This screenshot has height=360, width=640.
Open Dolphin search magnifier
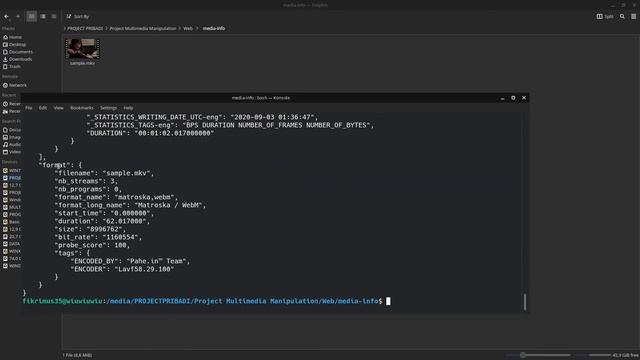[622, 16]
